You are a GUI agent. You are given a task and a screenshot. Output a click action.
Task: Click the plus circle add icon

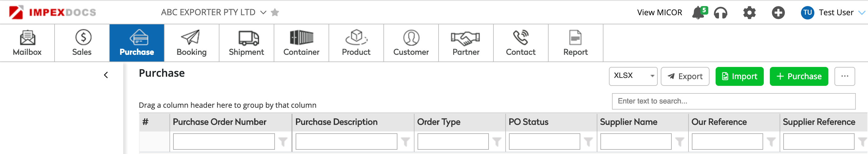778,13
